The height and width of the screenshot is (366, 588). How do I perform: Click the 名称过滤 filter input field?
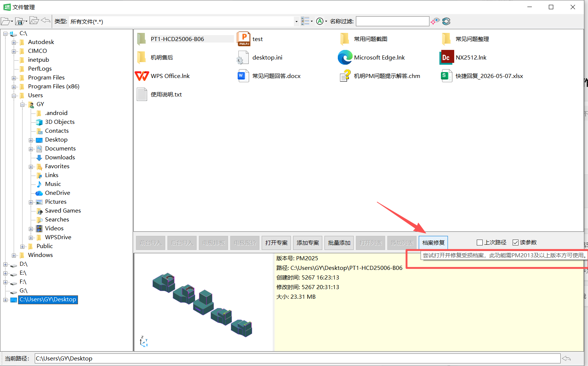pyautogui.click(x=392, y=21)
